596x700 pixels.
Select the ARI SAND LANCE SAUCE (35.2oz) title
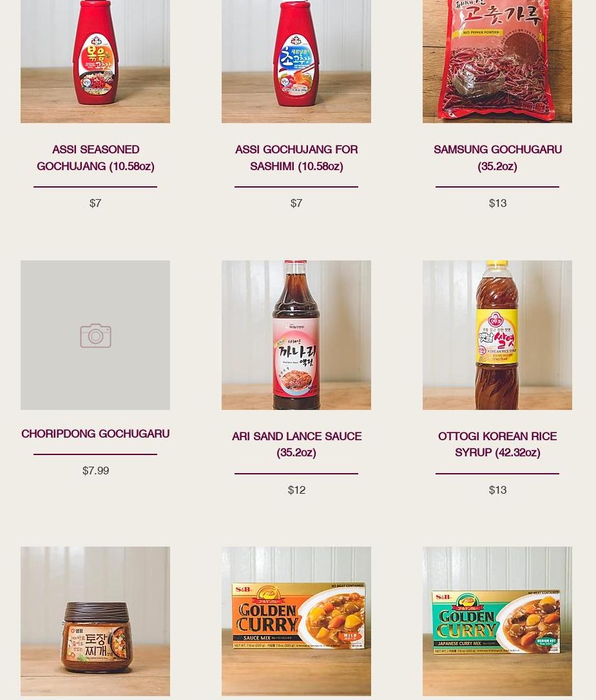pos(296,444)
